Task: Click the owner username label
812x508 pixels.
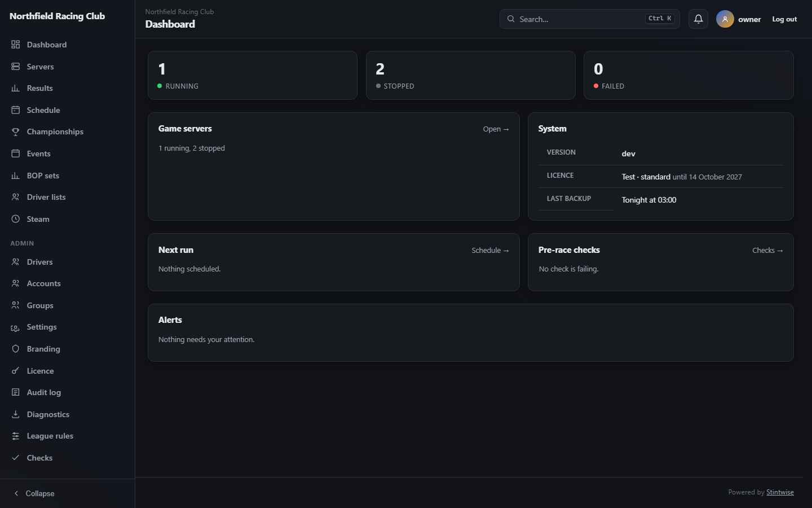Action: (749, 19)
